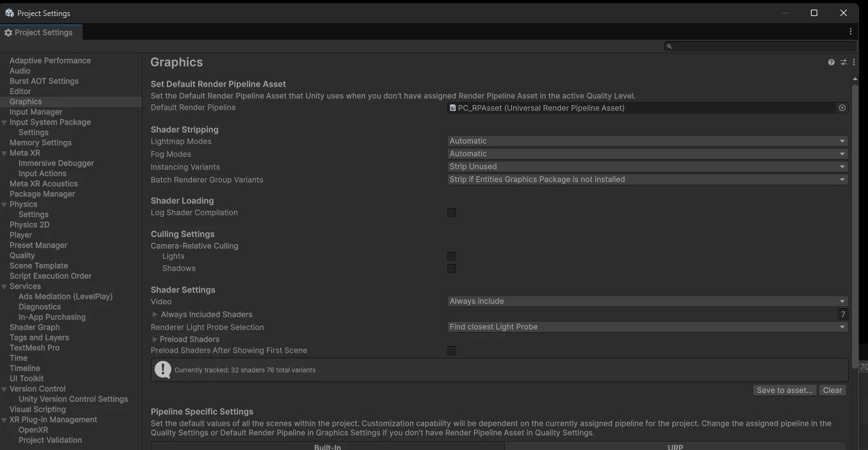Click the Clear button
The width and height of the screenshot is (868, 450).
pyautogui.click(x=833, y=390)
